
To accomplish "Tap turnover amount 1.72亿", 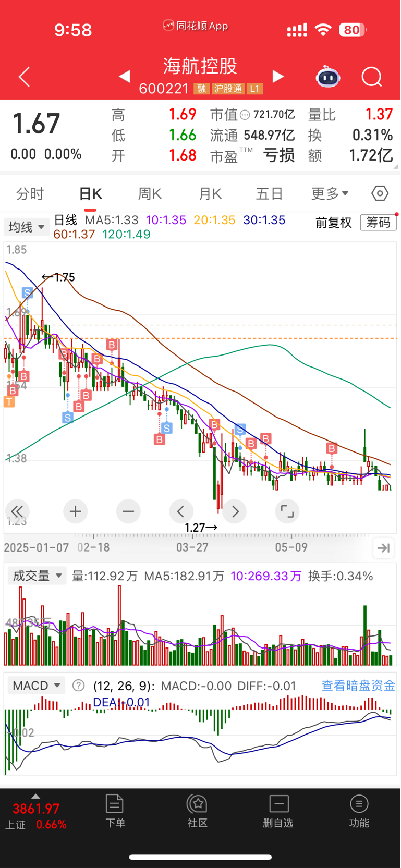I will (370, 155).
